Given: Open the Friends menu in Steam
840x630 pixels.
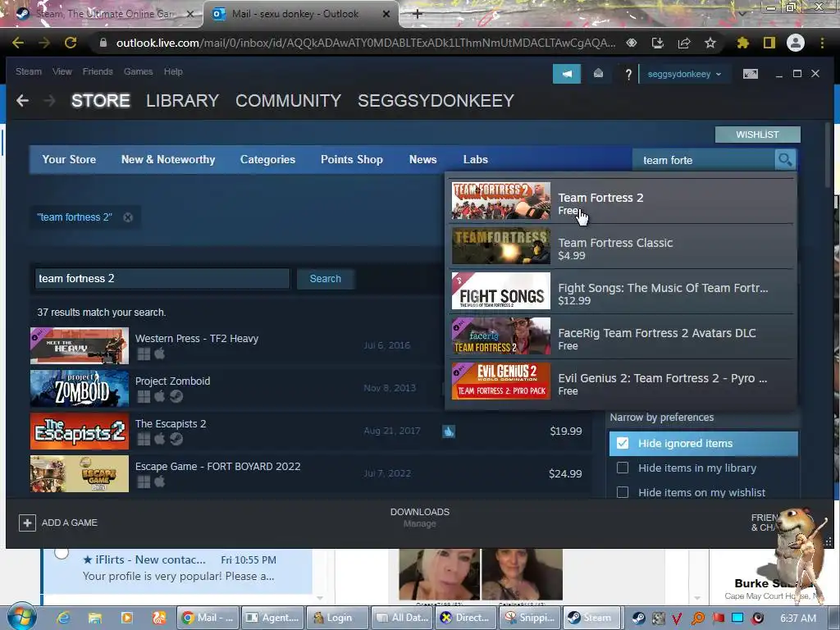Looking at the screenshot, I should 98,71.
